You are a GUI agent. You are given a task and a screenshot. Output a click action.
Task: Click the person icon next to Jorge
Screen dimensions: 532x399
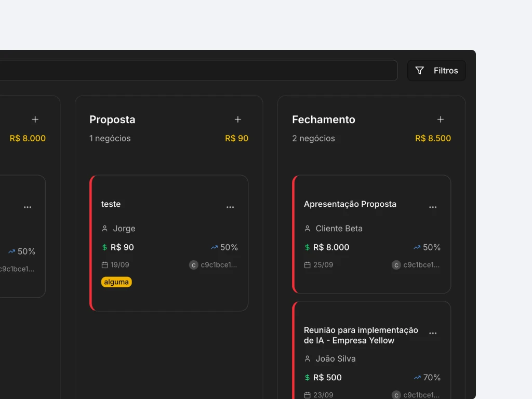pyautogui.click(x=105, y=228)
